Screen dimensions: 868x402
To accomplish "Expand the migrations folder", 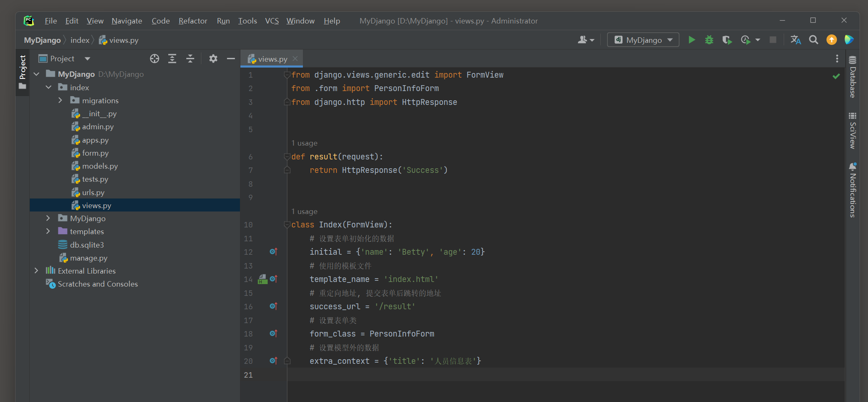I will tap(60, 100).
